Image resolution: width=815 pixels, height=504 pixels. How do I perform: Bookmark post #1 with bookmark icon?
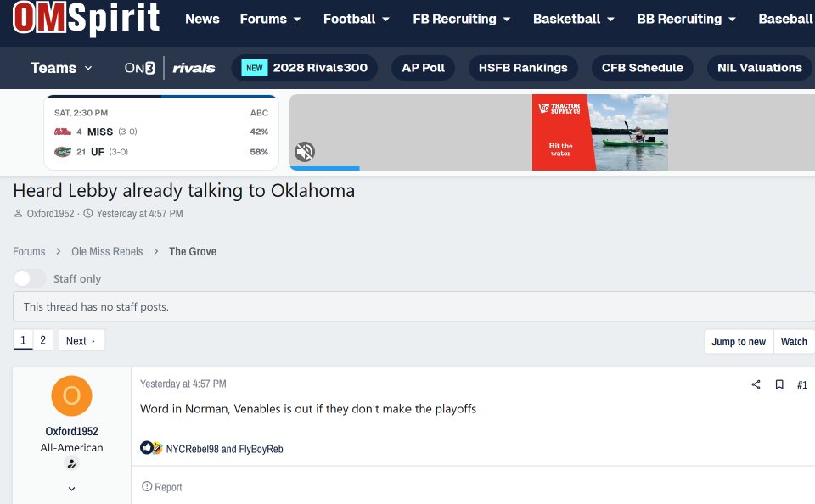tap(779, 384)
